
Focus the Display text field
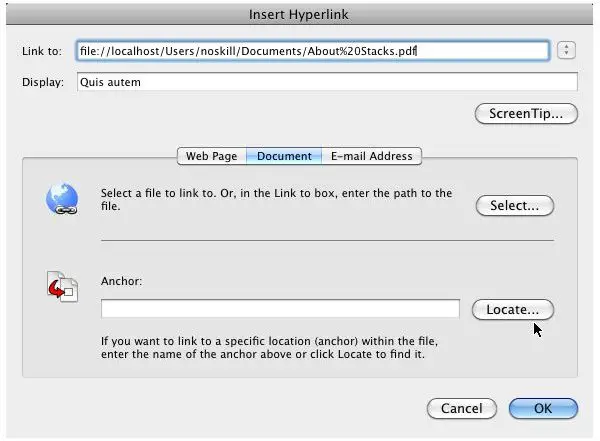325,82
